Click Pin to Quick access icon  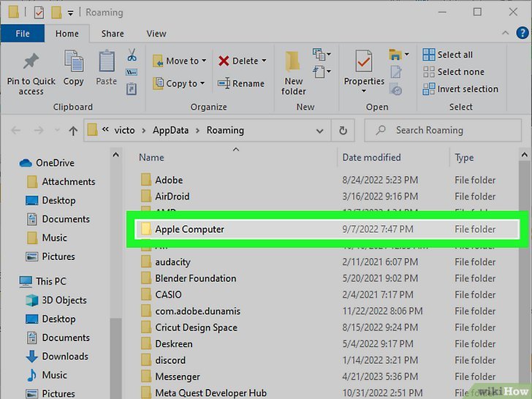click(x=31, y=61)
